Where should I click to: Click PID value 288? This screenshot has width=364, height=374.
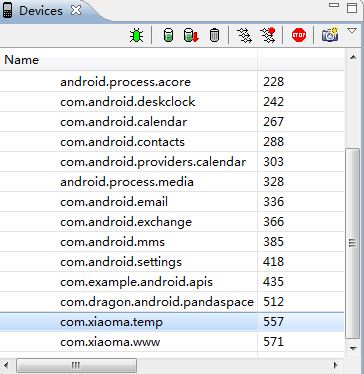tap(273, 142)
